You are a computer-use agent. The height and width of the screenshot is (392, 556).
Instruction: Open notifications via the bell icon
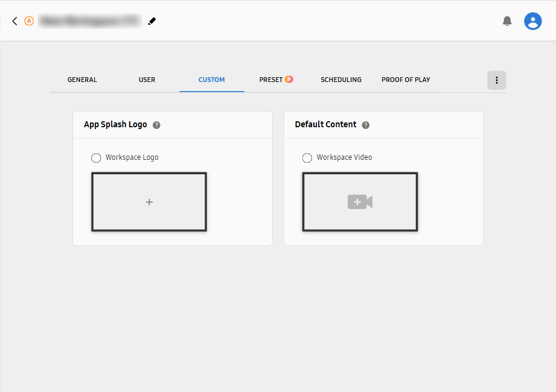pos(507,21)
